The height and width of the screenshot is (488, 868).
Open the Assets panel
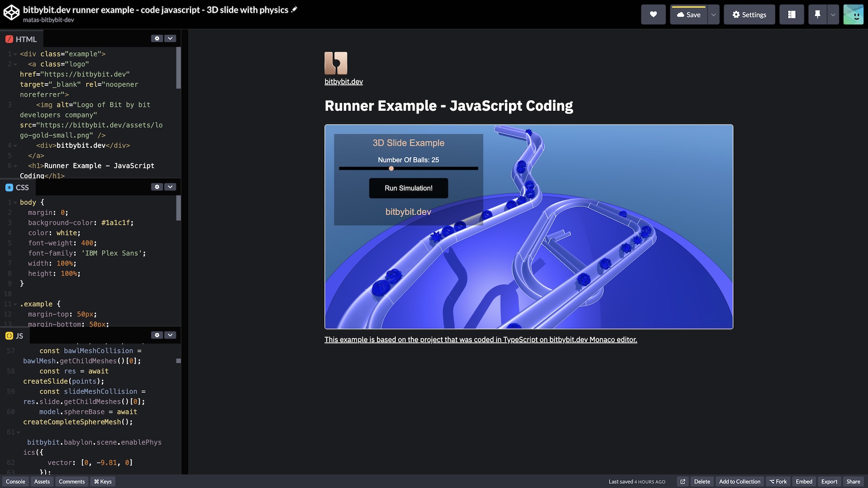42,482
